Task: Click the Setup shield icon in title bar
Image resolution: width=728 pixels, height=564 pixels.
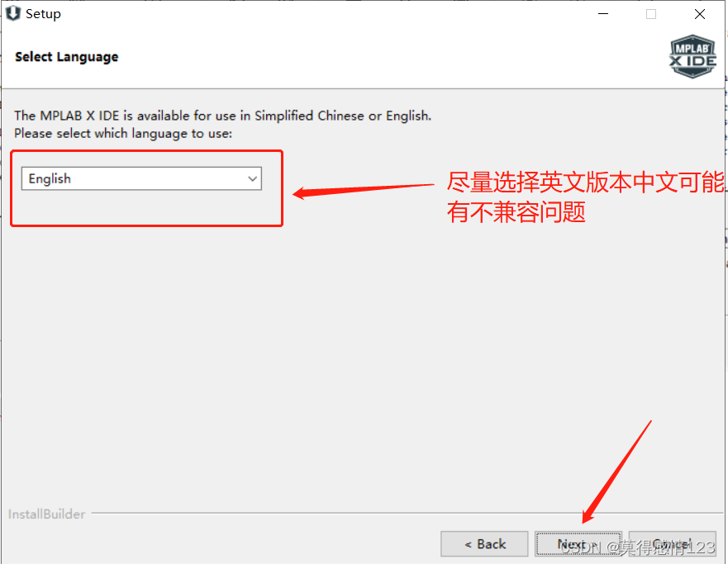Action: [13, 13]
